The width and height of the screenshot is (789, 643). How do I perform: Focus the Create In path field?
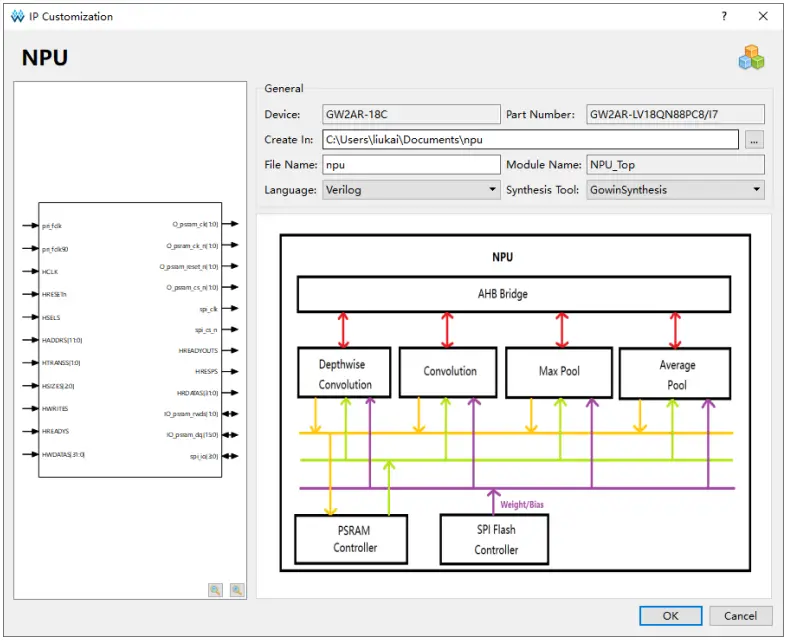click(x=530, y=140)
